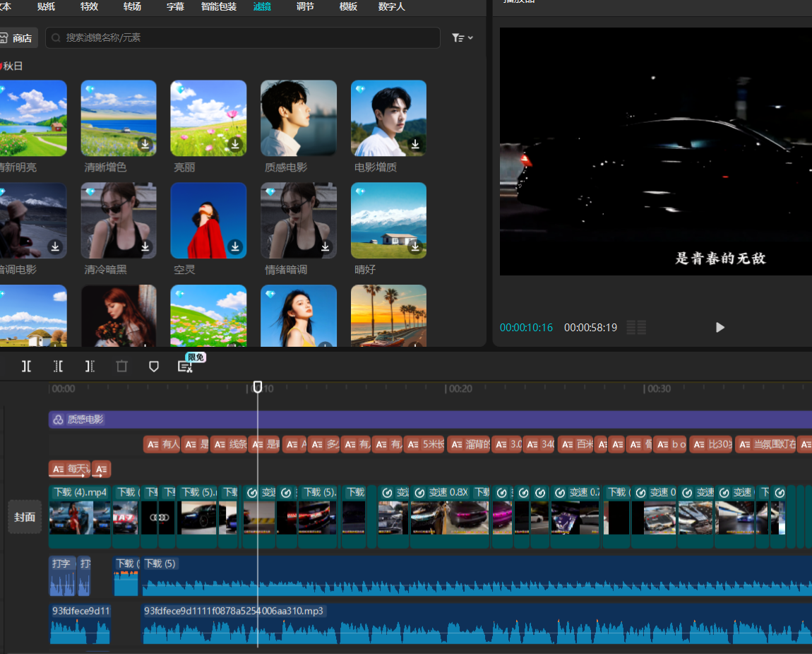The image size is (812, 654).
Task: Add a marker with the shield-shaped icon
Action: pyautogui.click(x=154, y=366)
